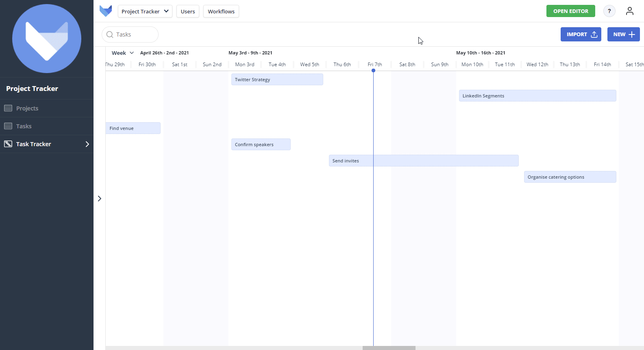Click the search magnifier icon
Screen dimensions: 644x350
coord(110,35)
